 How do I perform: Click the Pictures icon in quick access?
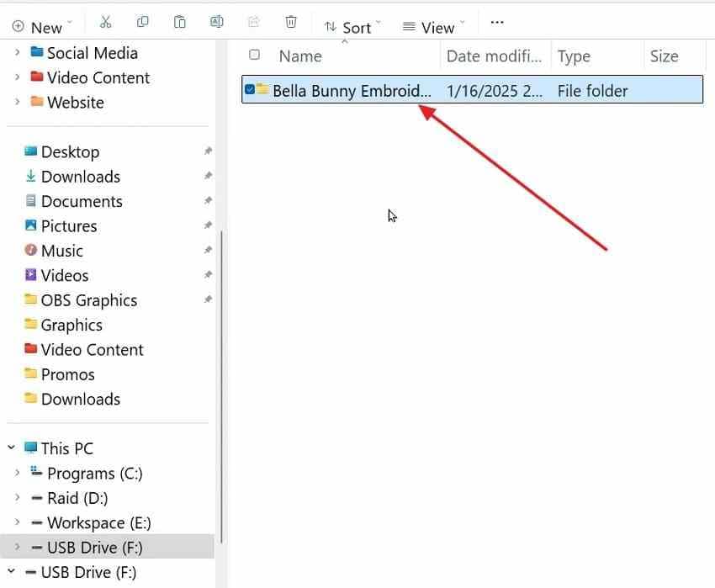coord(30,225)
